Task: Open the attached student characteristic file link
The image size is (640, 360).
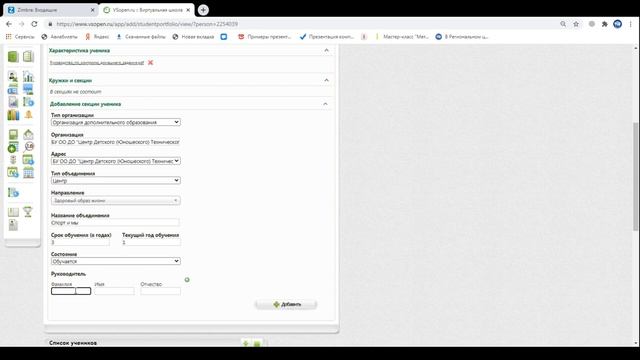Action: tap(97, 62)
